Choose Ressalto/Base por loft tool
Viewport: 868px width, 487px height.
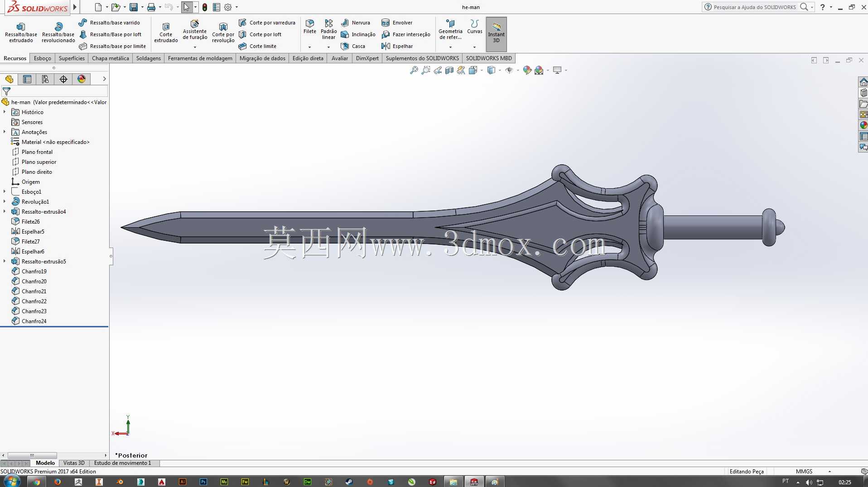[110, 34]
